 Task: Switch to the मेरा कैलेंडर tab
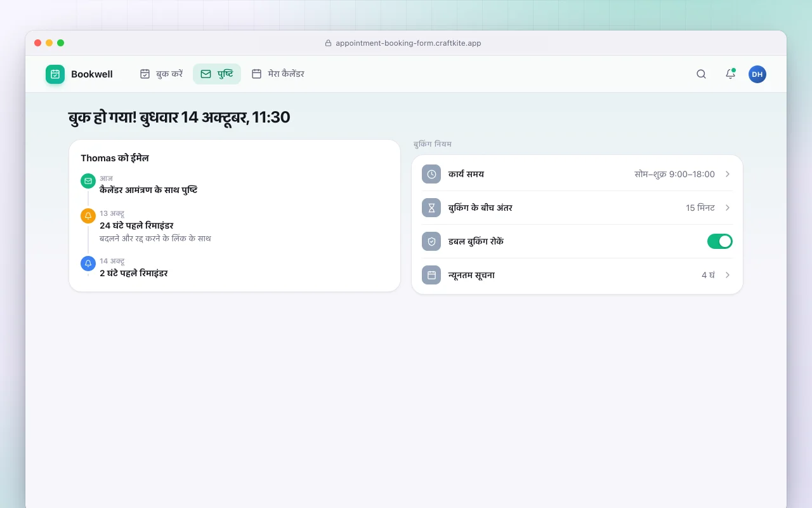(x=278, y=74)
